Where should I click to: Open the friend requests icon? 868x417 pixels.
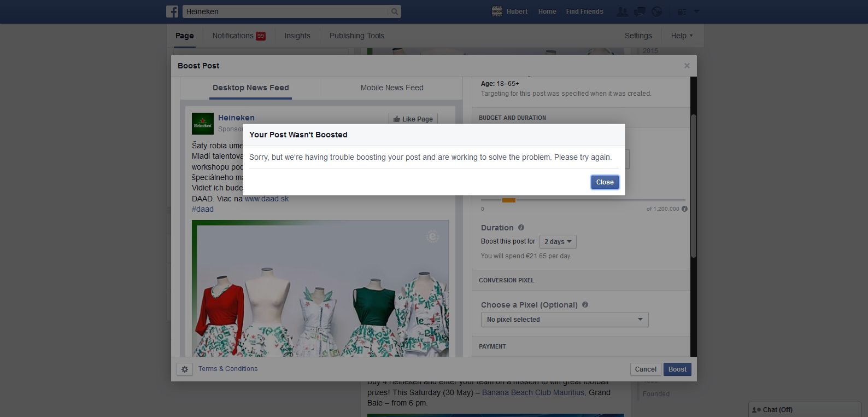[x=621, y=11]
